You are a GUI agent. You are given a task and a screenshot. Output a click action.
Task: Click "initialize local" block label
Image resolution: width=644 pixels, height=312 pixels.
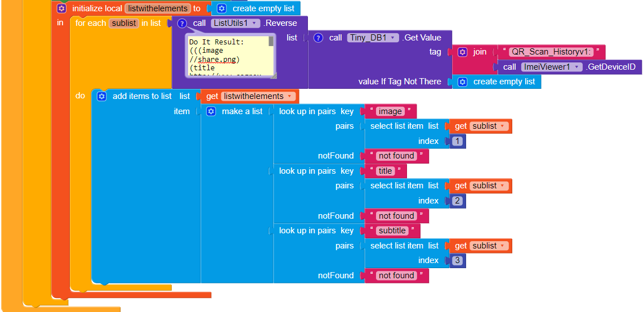[97, 8]
